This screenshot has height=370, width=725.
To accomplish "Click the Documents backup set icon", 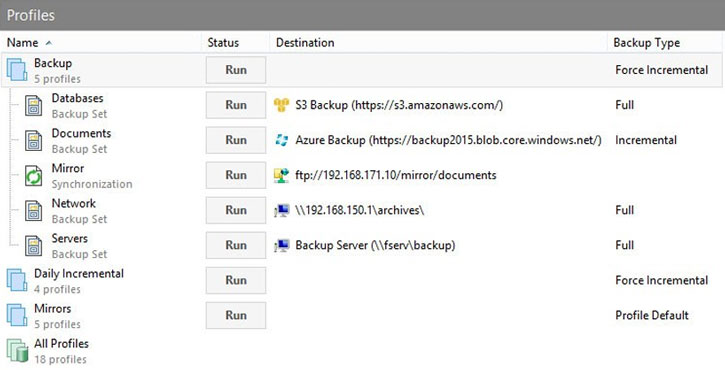I will pyautogui.click(x=33, y=141).
